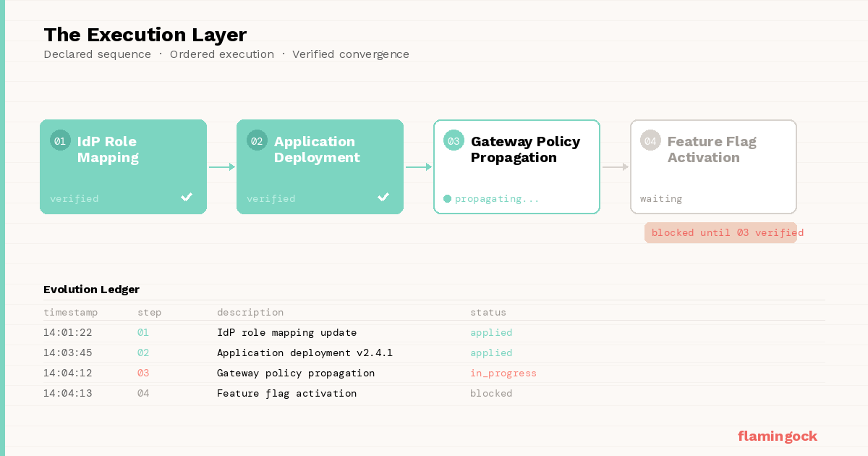The height and width of the screenshot is (456, 868).
Task: Click the 03 step number badge
Action: tap(454, 140)
